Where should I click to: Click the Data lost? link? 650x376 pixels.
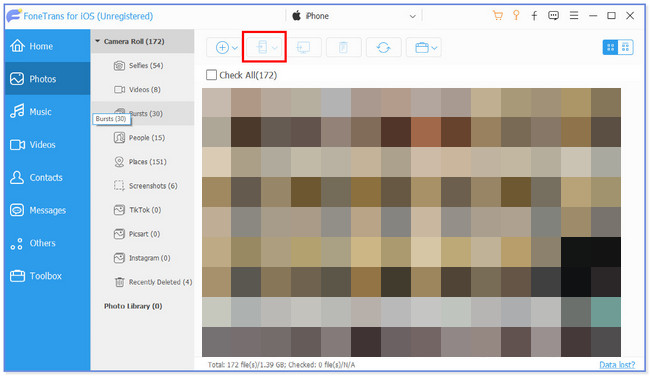coord(617,364)
